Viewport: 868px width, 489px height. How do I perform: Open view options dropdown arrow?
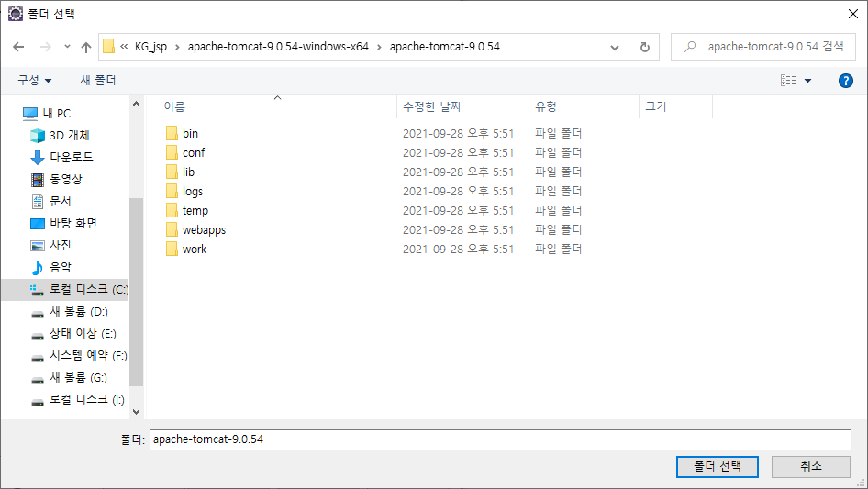[807, 81]
